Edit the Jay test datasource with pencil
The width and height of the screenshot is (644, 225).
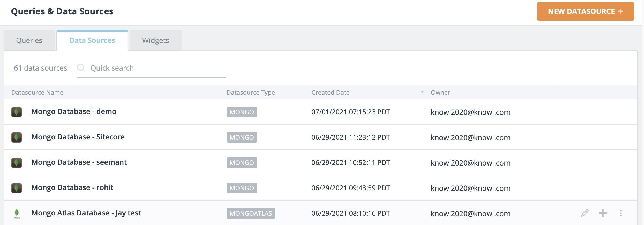585,213
